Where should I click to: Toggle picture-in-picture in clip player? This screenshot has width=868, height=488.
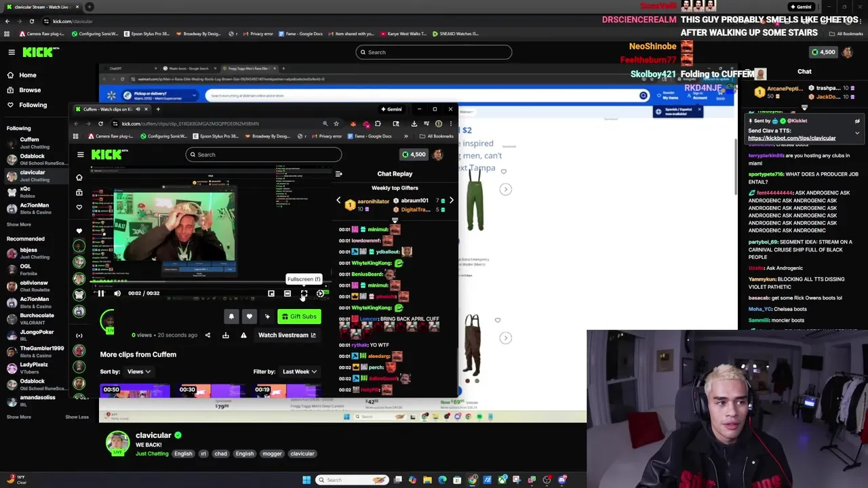pos(271,293)
